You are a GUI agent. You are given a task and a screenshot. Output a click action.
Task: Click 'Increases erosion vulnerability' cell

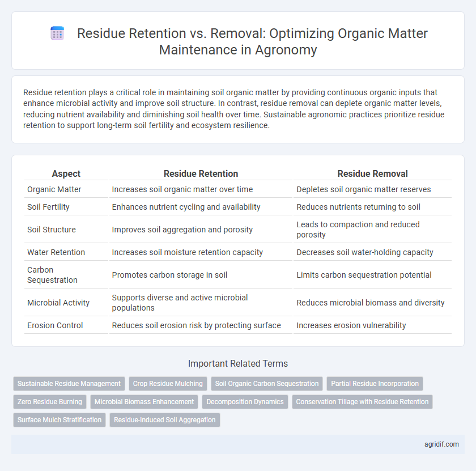pyautogui.click(x=373, y=325)
